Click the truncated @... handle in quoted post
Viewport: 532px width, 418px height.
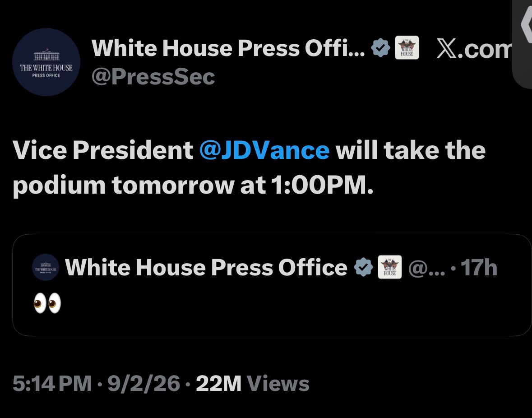426,268
